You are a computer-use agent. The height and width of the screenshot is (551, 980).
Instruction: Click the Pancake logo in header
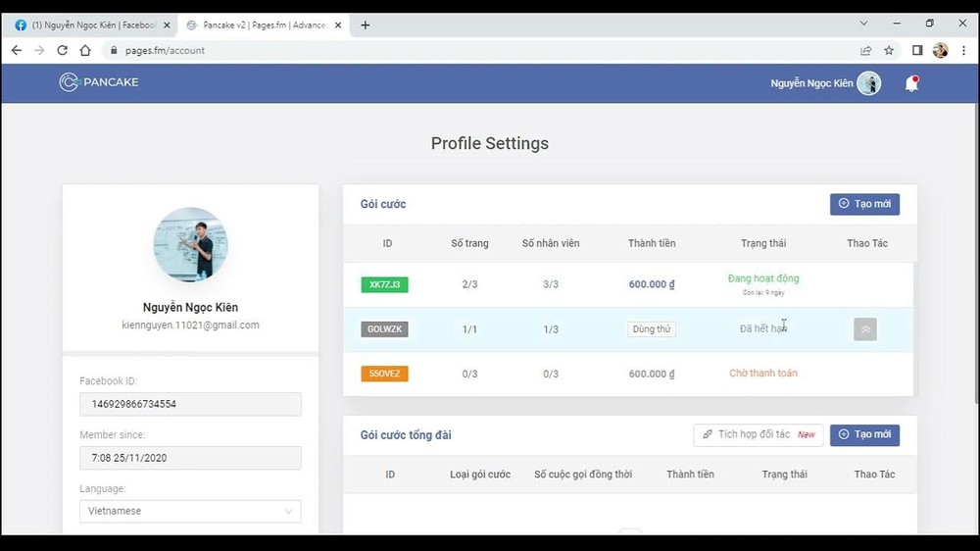[99, 82]
